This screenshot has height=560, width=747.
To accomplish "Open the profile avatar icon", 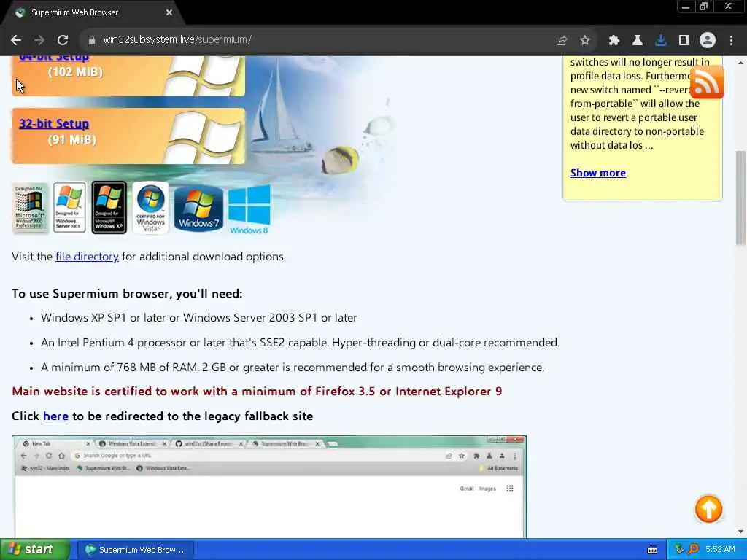I will 708,41.
